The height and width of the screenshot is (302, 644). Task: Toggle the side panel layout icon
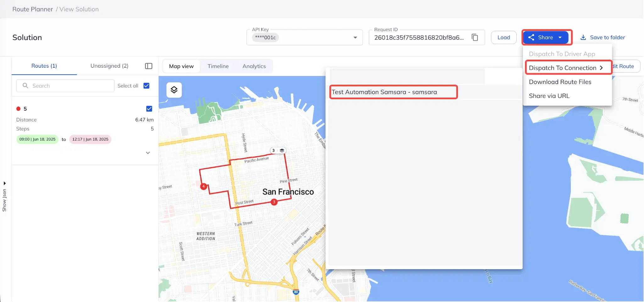(149, 66)
